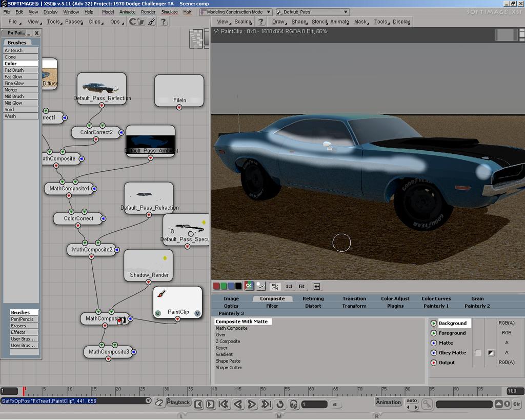
Task: Open the FX Tree navigation overview thumbnail
Action: (x=195, y=39)
